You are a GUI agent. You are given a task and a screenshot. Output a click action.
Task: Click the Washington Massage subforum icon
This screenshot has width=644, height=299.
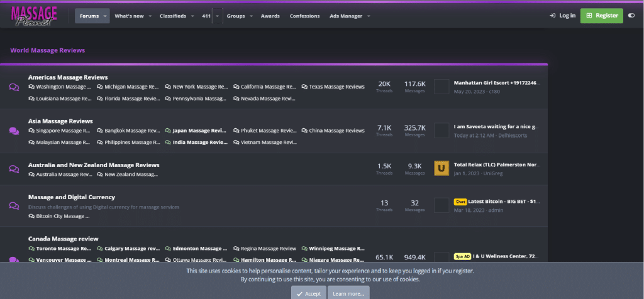31,87
